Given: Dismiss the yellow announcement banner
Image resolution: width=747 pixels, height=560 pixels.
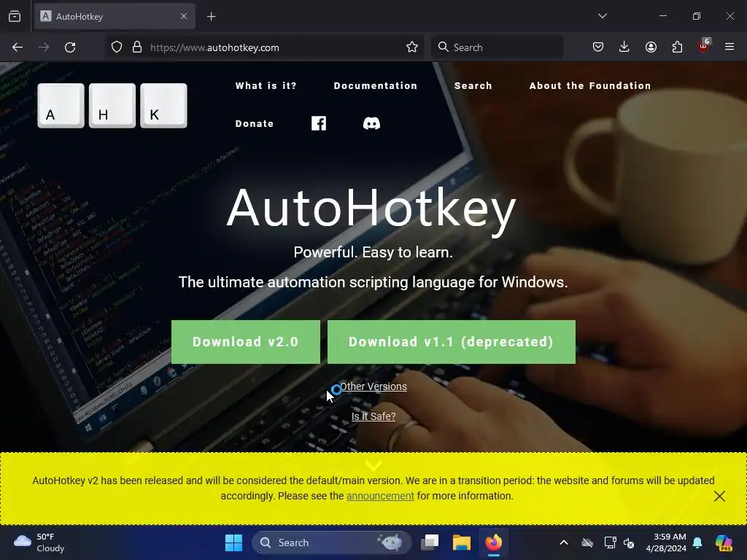Looking at the screenshot, I should pyautogui.click(x=719, y=496).
